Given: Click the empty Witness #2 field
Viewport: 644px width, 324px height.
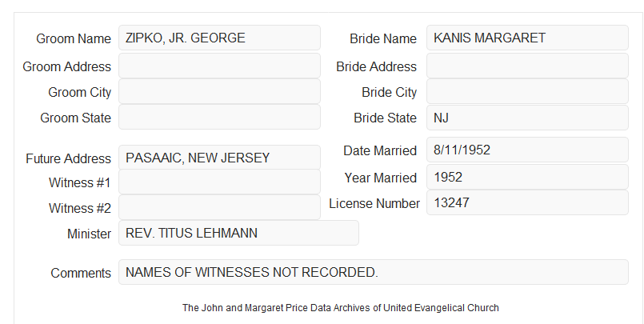Looking at the screenshot, I should pos(219,207).
